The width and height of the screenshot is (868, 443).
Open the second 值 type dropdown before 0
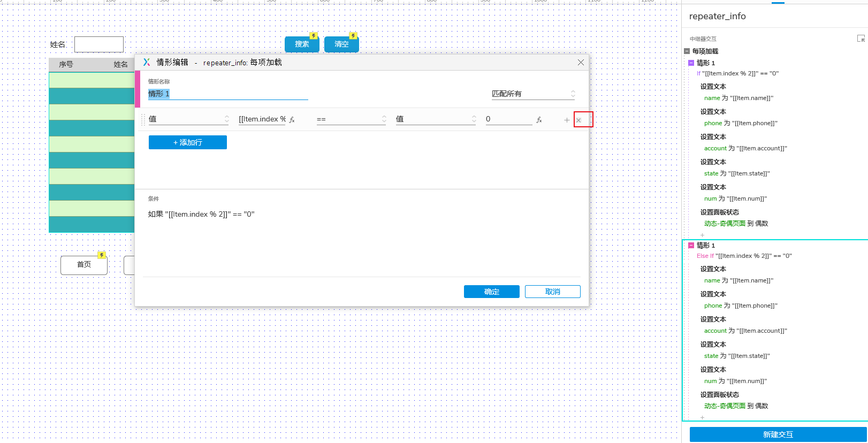pos(436,119)
